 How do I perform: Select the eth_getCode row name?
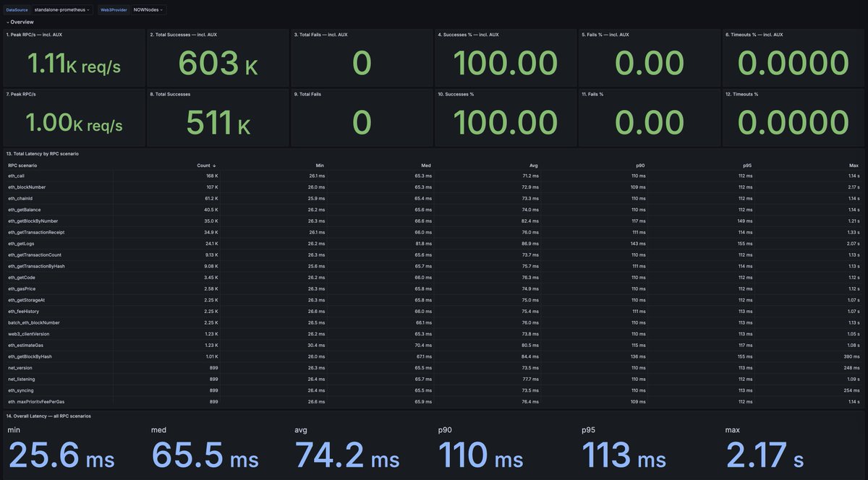(20, 278)
